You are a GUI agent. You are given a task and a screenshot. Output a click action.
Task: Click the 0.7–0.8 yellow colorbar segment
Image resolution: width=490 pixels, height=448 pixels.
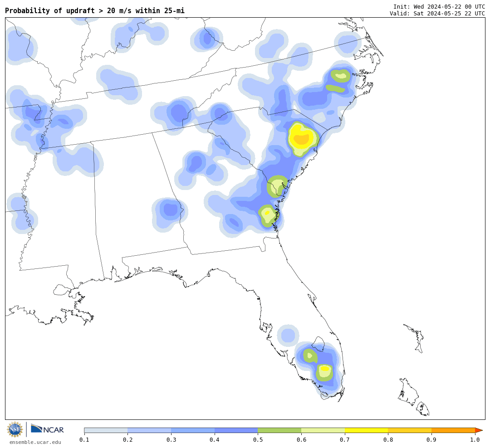pos(367,430)
